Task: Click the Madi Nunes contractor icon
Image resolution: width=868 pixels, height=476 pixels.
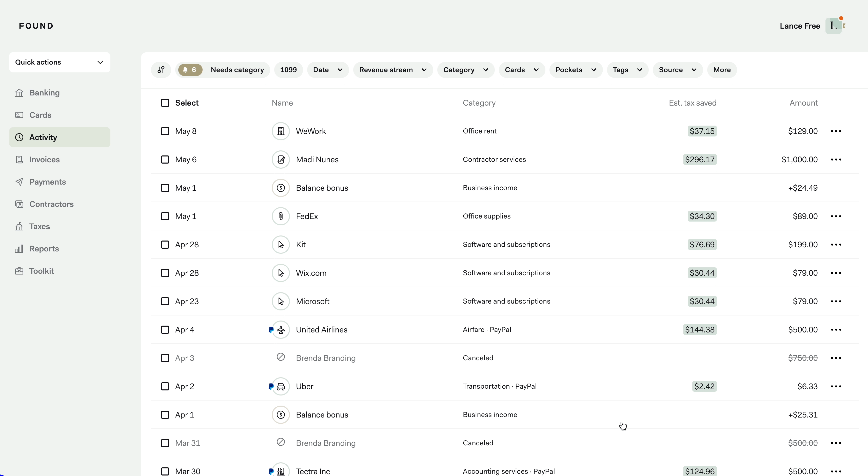Action: click(280, 159)
